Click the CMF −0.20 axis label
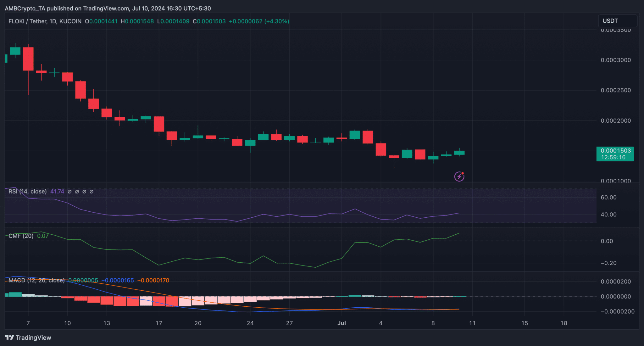This screenshot has width=644, height=346. (609, 263)
